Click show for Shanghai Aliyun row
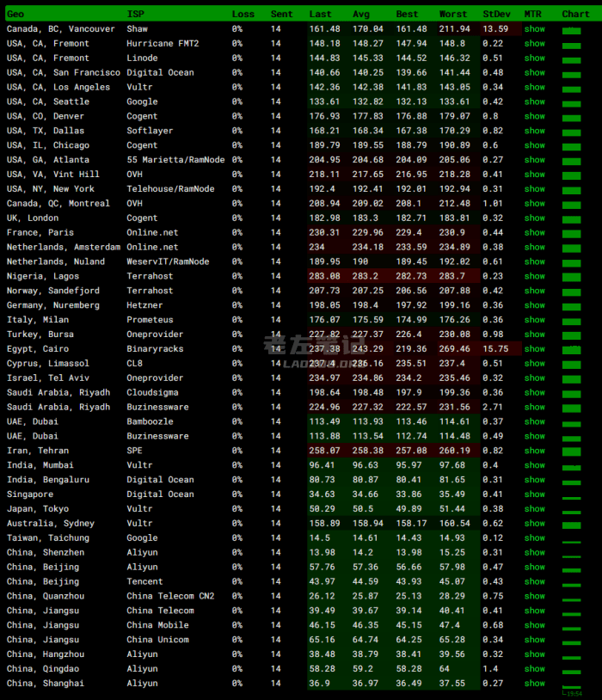The image size is (602, 700). coord(535,684)
